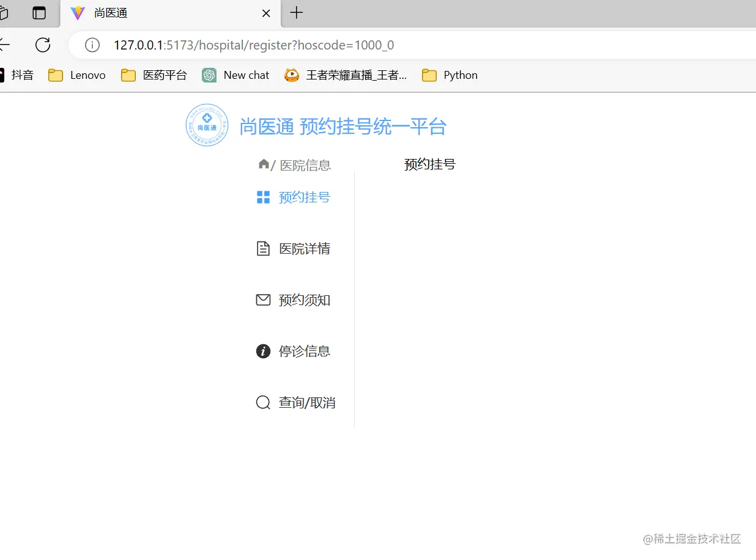Screen dimensions: 756x560
Task: Switch to the 尚医通 tab
Action: click(171, 13)
